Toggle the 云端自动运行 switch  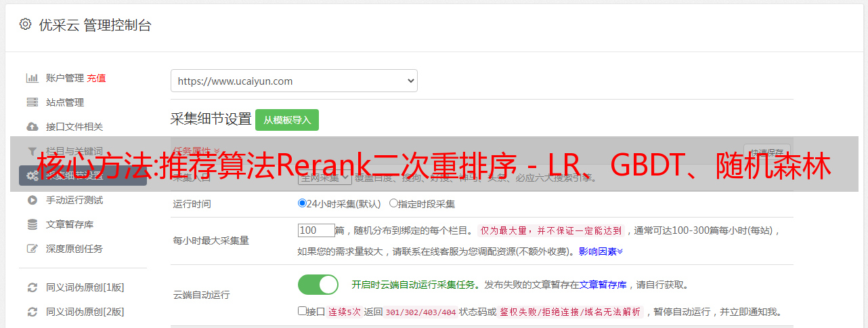click(318, 285)
